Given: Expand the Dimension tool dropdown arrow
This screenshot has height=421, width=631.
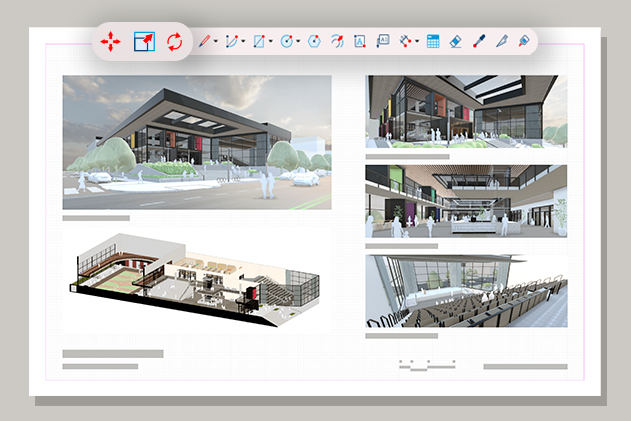Looking at the screenshot, I should tap(417, 41).
